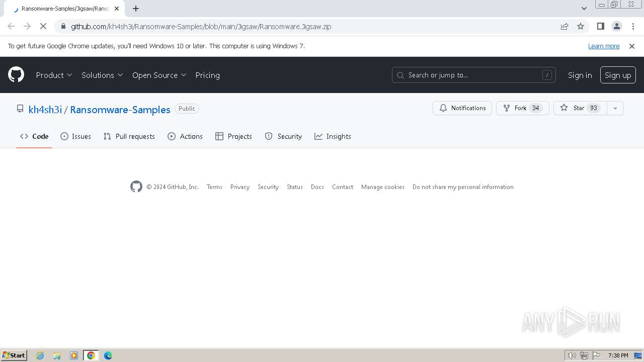644x362 pixels.
Task: Click the browser forward arrow
Action: pos(27,26)
